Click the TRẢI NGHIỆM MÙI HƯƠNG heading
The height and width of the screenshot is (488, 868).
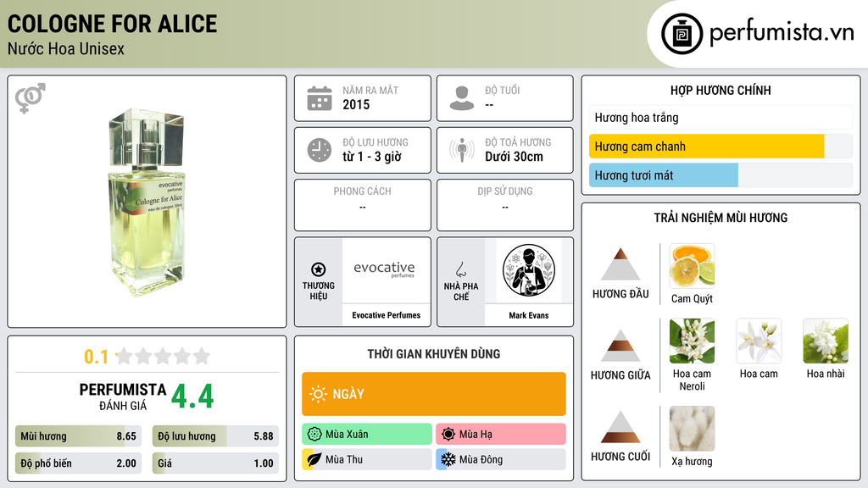point(721,218)
